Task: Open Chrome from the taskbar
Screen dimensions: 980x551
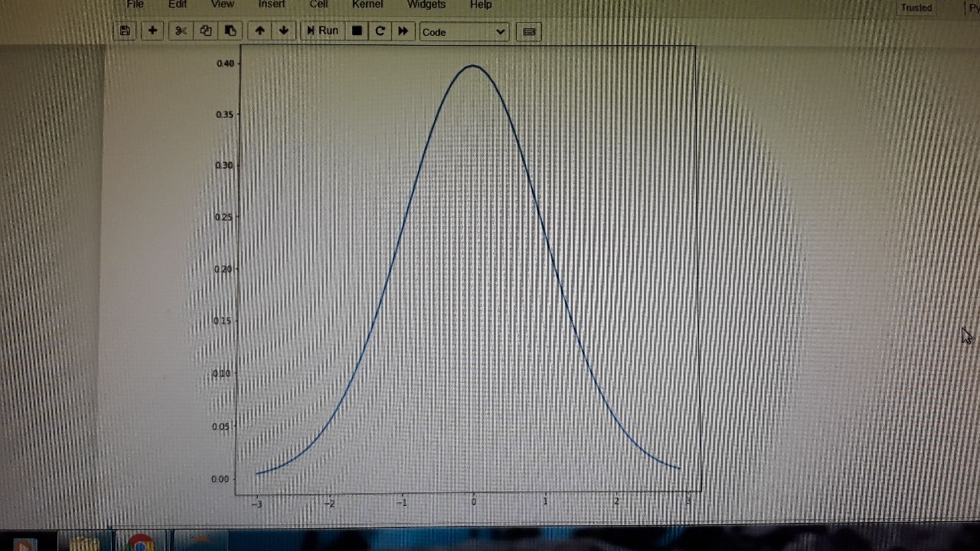Action: [x=140, y=542]
